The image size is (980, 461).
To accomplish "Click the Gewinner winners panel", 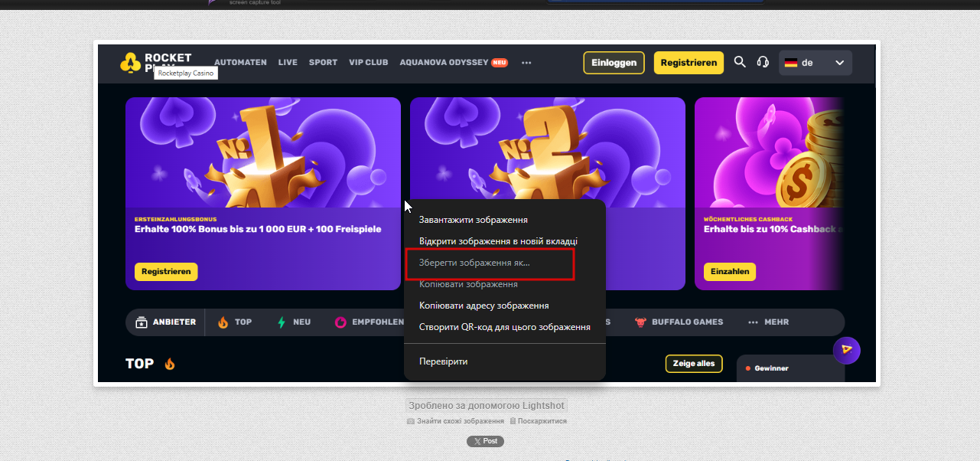I will tap(790, 368).
